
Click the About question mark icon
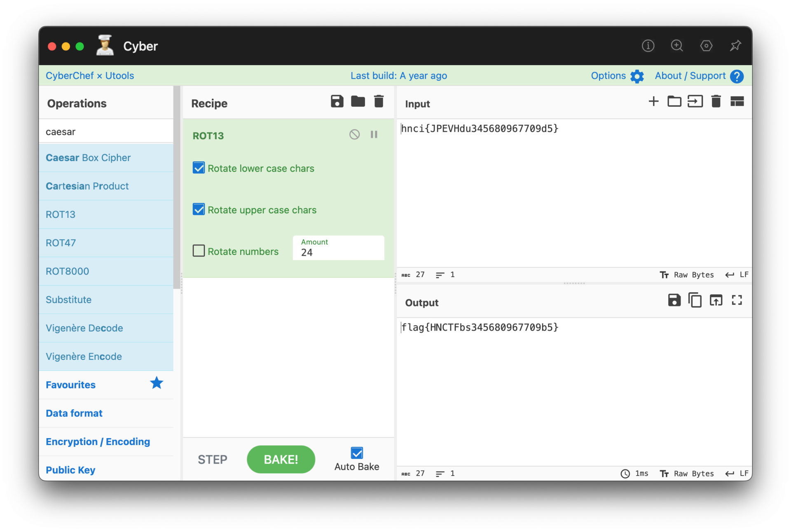[737, 76]
